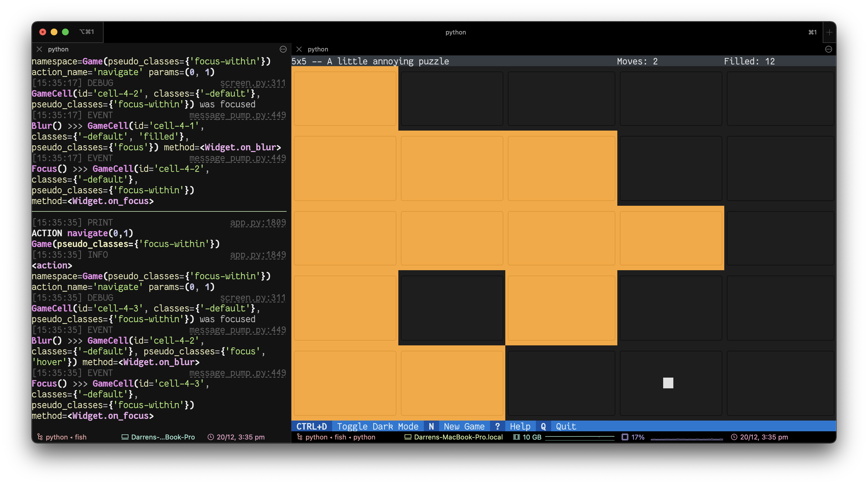Viewport: 868px width, 485px height.
Task: Click the host icon beside Darrens-...Book-Pro
Action: click(x=125, y=437)
